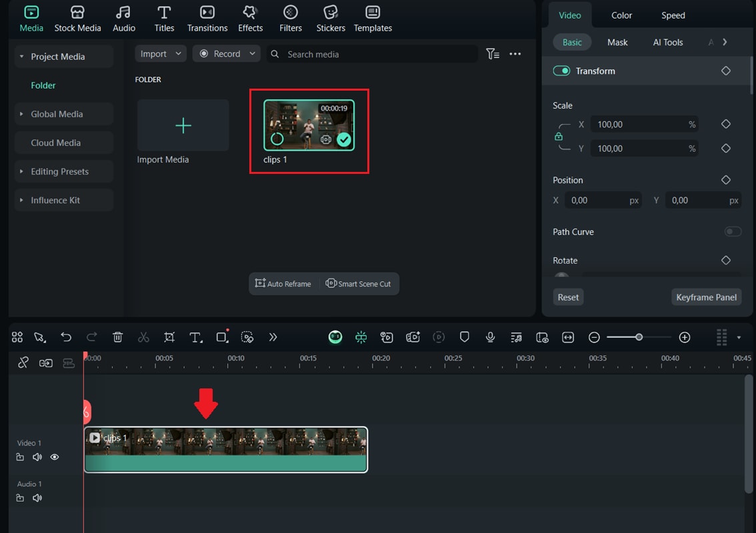The width and height of the screenshot is (756, 533).
Task: Show more property sub-tabs with the arrow
Action: coord(725,43)
